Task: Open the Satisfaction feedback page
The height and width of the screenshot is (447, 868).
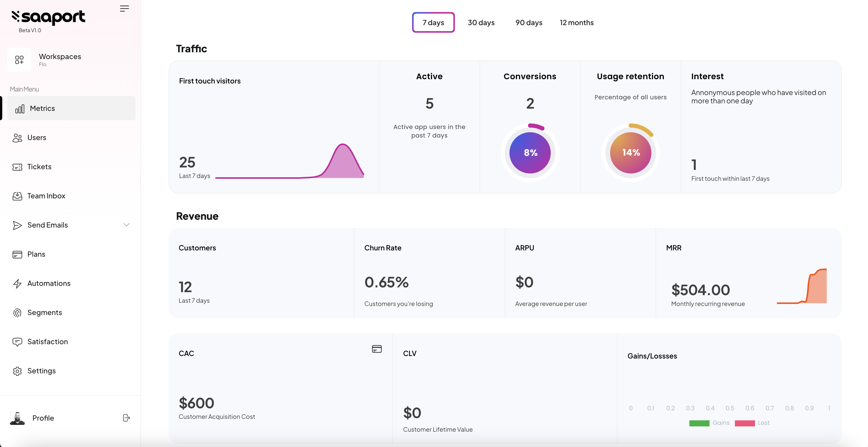Action: click(x=47, y=342)
